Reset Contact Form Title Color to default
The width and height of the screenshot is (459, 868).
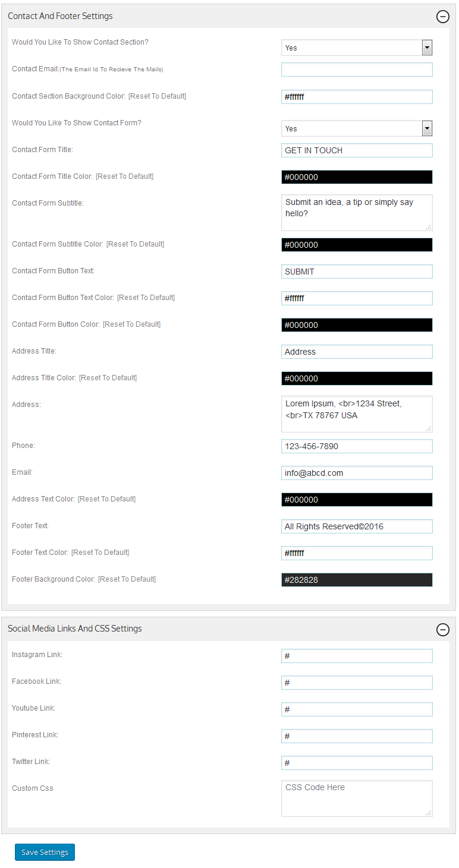click(x=124, y=176)
